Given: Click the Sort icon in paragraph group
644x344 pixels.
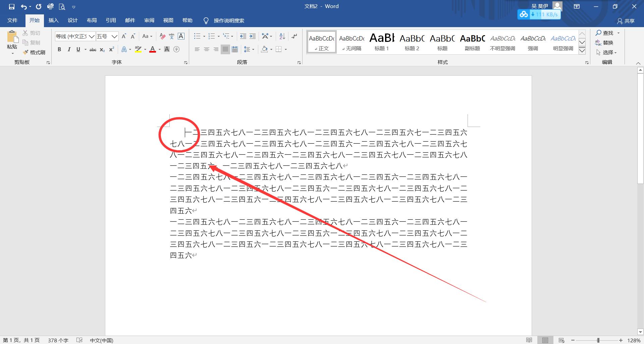Looking at the screenshot, I should (x=282, y=36).
